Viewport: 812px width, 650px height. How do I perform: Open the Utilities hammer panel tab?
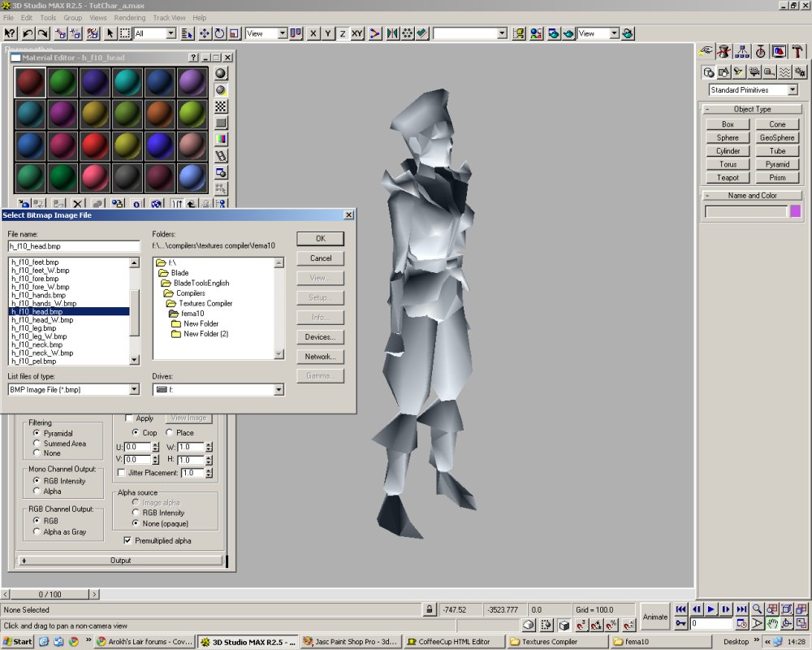(x=797, y=51)
